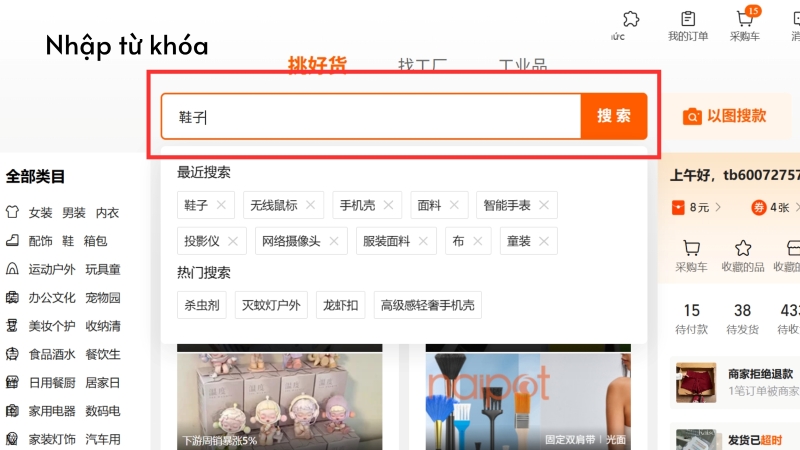The width and height of the screenshot is (800, 450).
Task: Click the shirt icon beside 女装 category
Action: point(13,213)
